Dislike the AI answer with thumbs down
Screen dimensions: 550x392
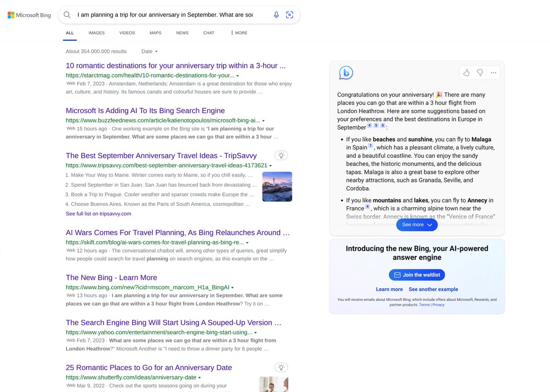pyautogui.click(x=480, y=73)
